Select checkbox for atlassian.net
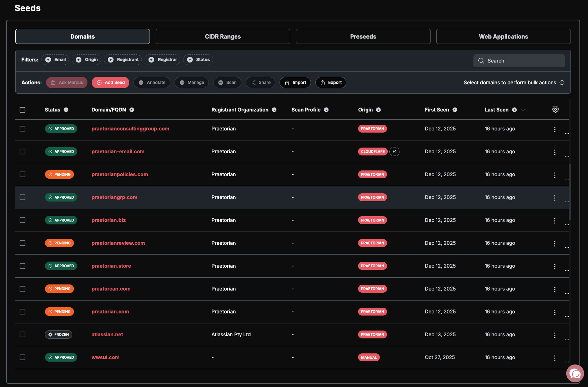Image resolution: width=588 pixels, height=387 pixels. (22, 334)
